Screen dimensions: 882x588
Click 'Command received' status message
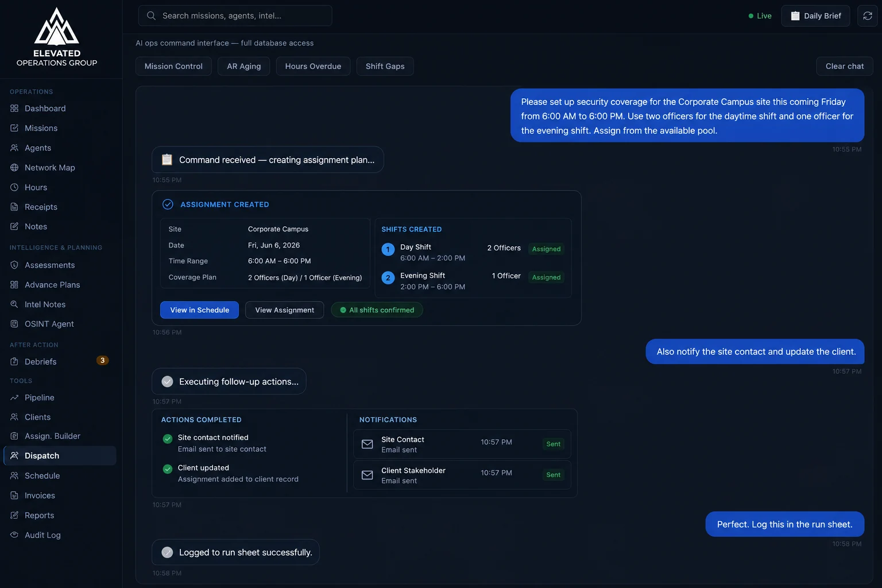pyautogui.click(x=268, y=160)
